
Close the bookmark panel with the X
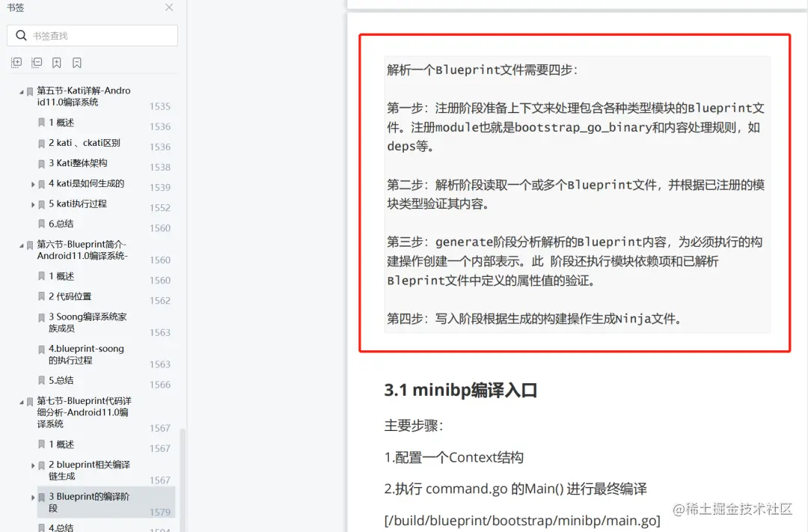coord(168,8)
